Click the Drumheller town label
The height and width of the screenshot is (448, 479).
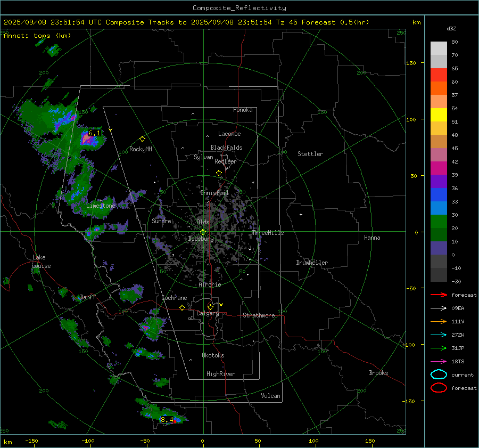[x=312, y=263]
